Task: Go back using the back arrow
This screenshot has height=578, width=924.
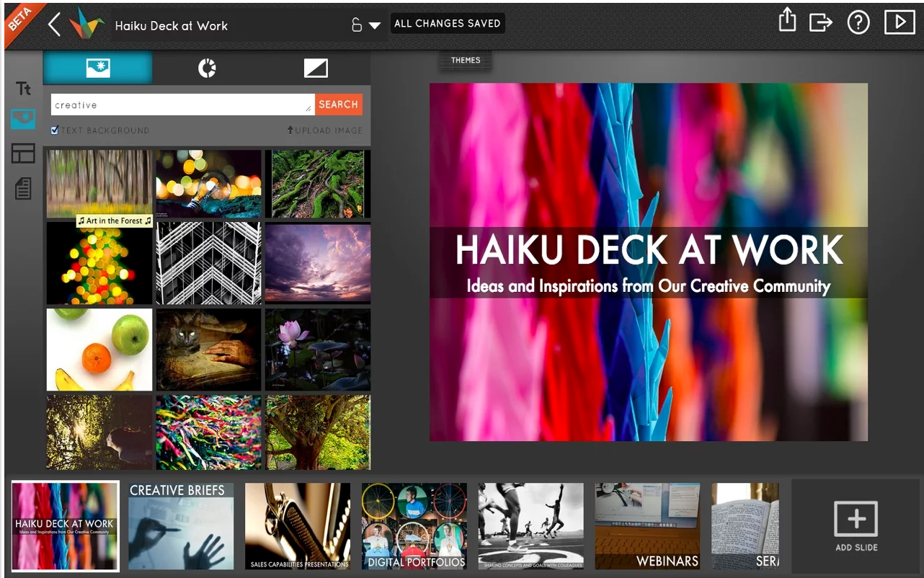Action: [x=53, y=23]
